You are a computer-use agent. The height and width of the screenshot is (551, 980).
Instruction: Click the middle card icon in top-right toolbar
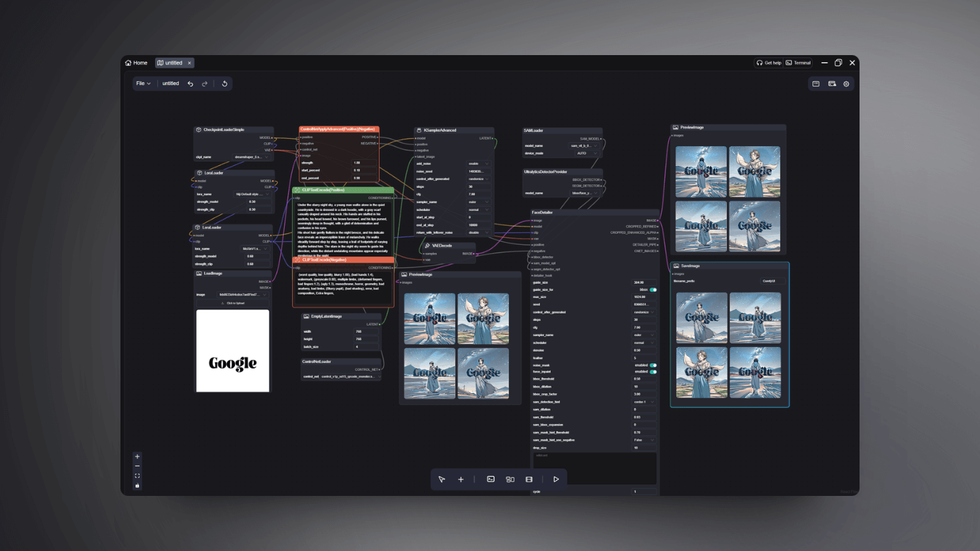832,84
